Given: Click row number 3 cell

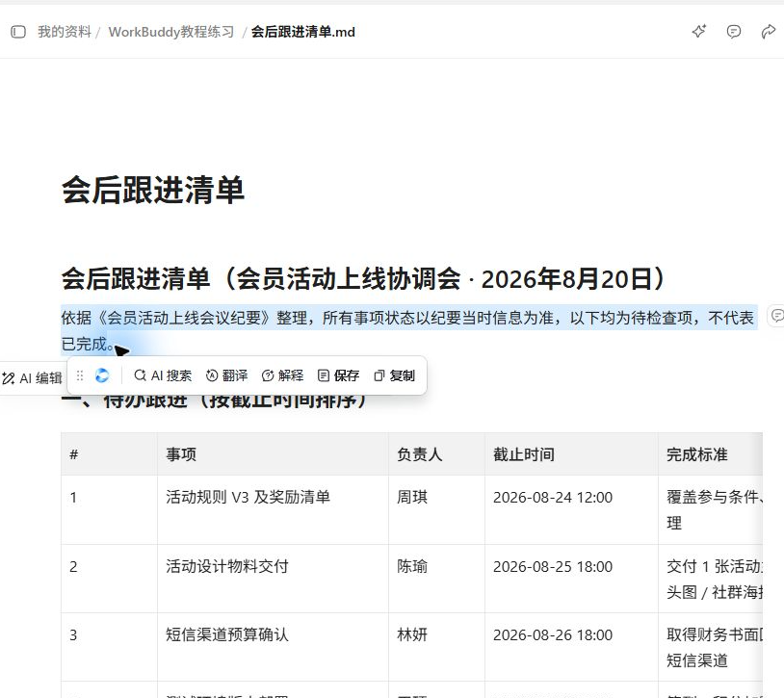Looking at the screenshot, I should click(x=109, y=647).
